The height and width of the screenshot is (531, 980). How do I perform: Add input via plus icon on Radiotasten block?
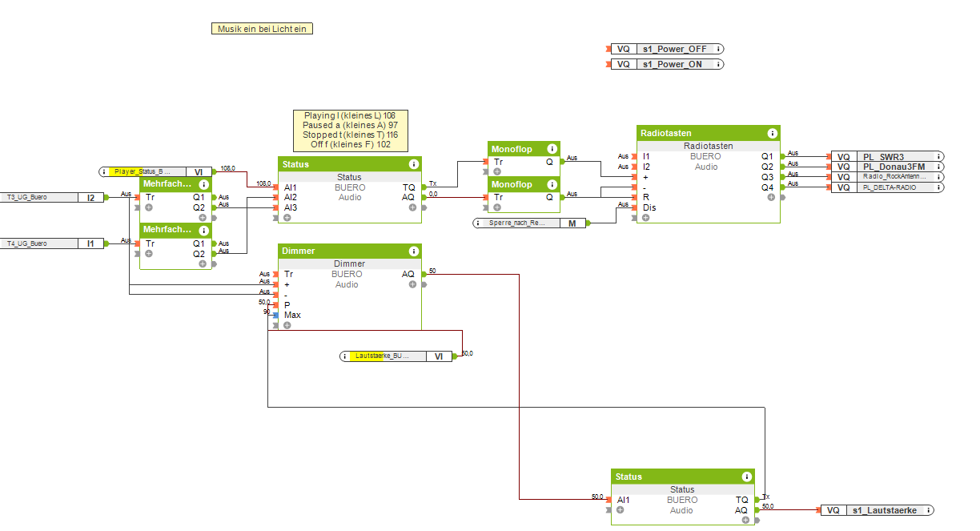coord(646,217)
